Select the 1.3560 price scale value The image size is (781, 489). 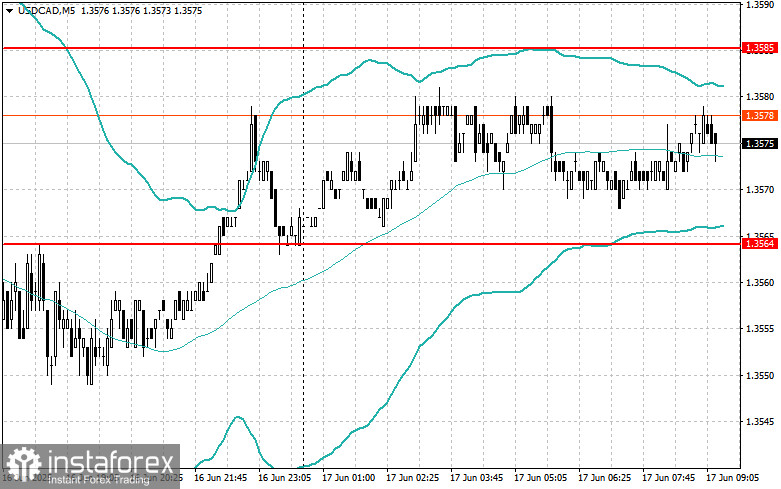pyautogui.click(x=760, y=282)
